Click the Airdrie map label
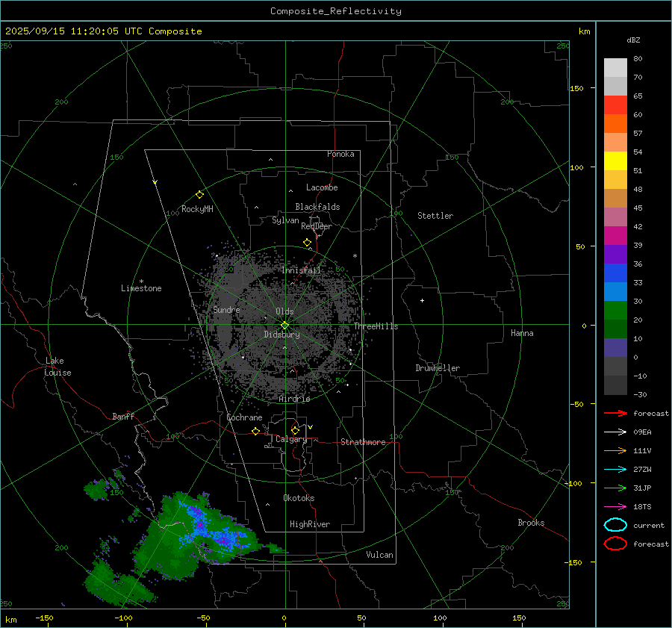The height and width of the screenshot is (628, 672). pyautogui.click(x=294, y=399)
